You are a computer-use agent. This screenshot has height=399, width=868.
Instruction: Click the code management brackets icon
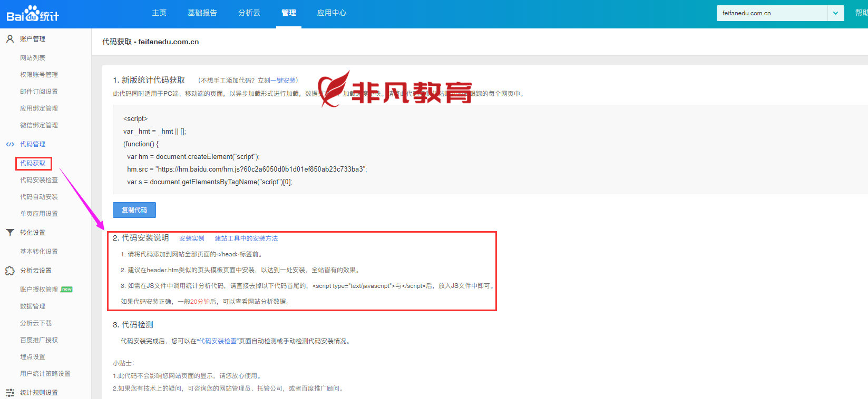[x=9, y=144]
